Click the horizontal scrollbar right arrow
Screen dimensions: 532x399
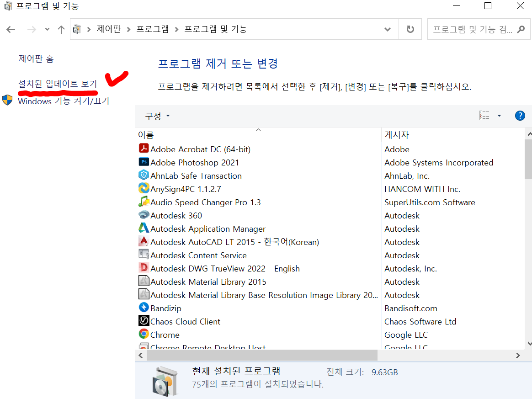[x=518, y=355]
